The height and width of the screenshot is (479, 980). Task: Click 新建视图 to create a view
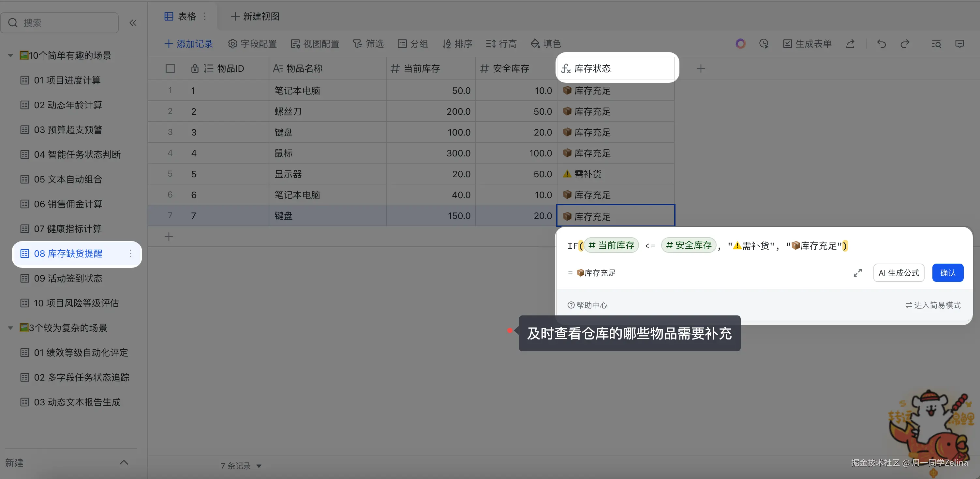click(255, 16)
